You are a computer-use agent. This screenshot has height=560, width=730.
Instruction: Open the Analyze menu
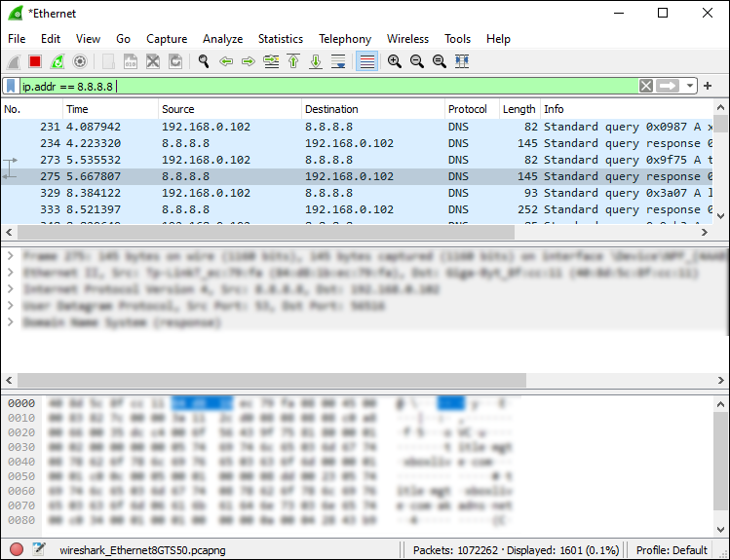click(x=222, y=39)
